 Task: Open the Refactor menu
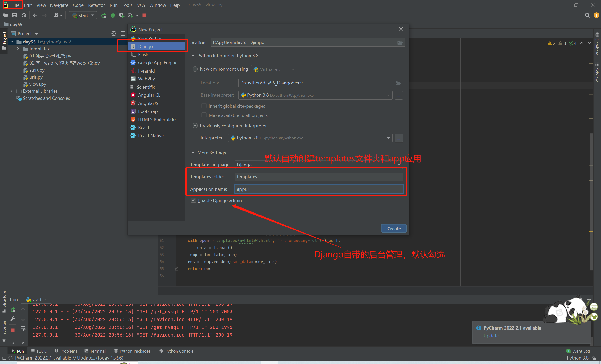pos(96,5)
